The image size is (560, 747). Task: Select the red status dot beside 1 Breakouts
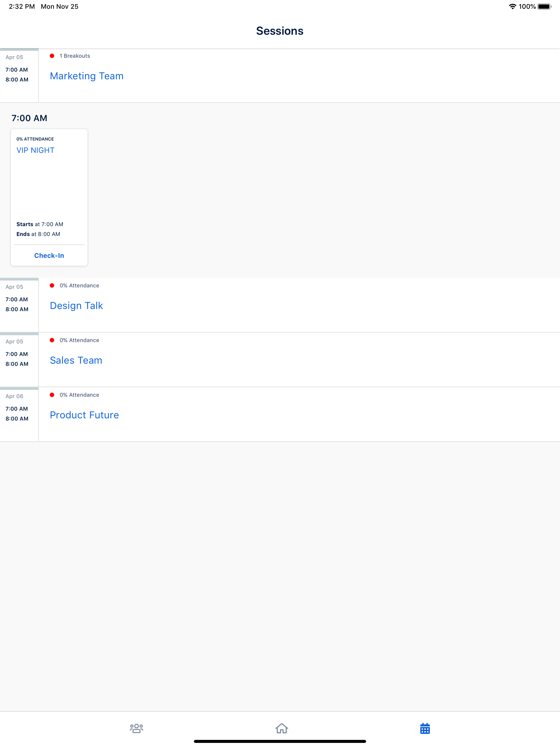[52, 56]
